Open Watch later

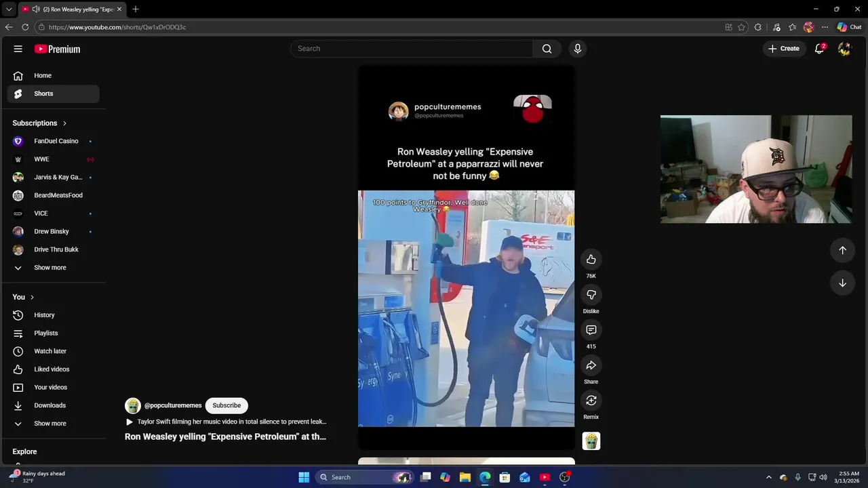point(53,351)
